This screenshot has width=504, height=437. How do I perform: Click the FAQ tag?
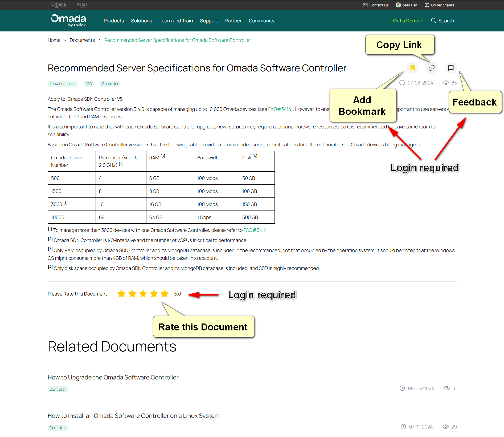[x=89, y=84]
